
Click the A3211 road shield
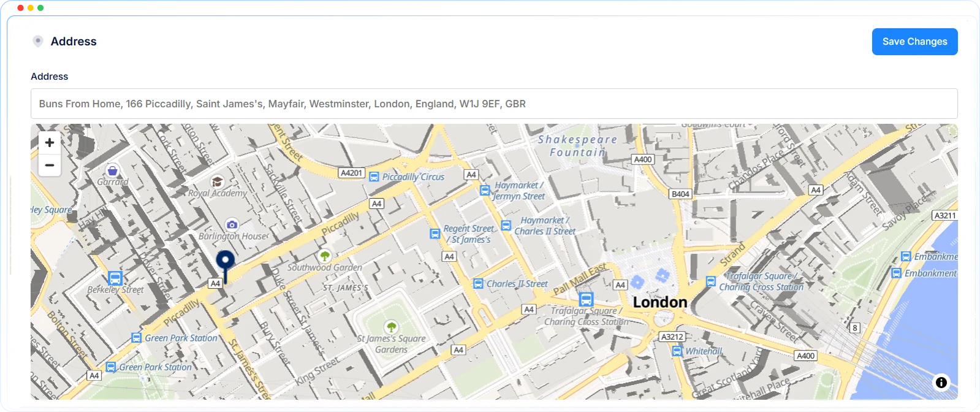tap(944, 215)
